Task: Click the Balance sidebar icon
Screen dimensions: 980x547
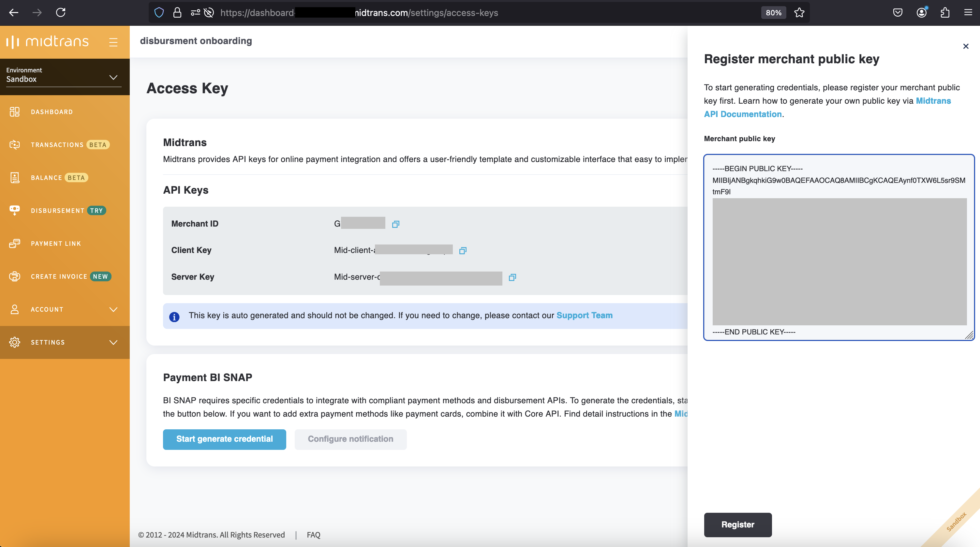Action: coord(14,178)
